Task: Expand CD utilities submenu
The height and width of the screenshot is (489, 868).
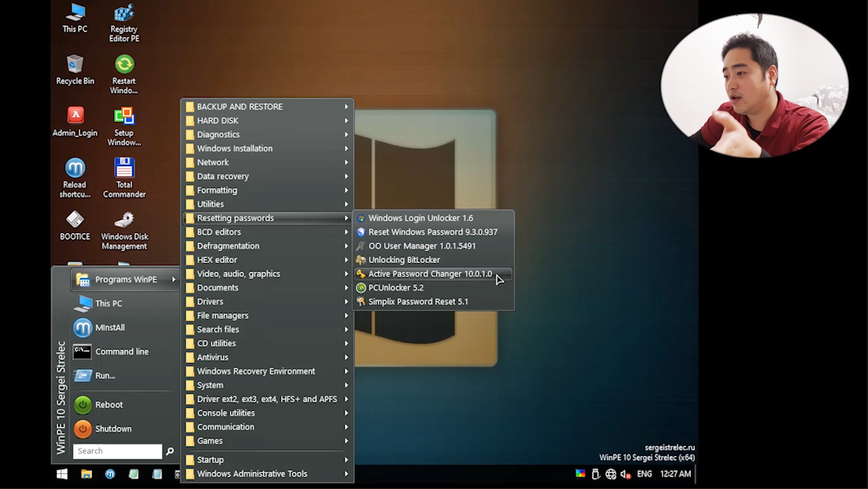Action: coord(268,343)
